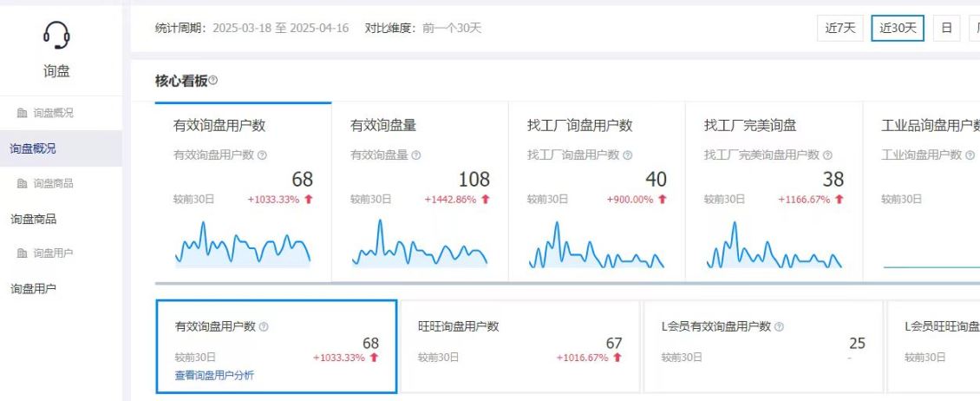Image resolution: width=980 pixels, height=401 pixels.
Task: Click help icon beside 核心看板 title
Action: click(213, 81)
